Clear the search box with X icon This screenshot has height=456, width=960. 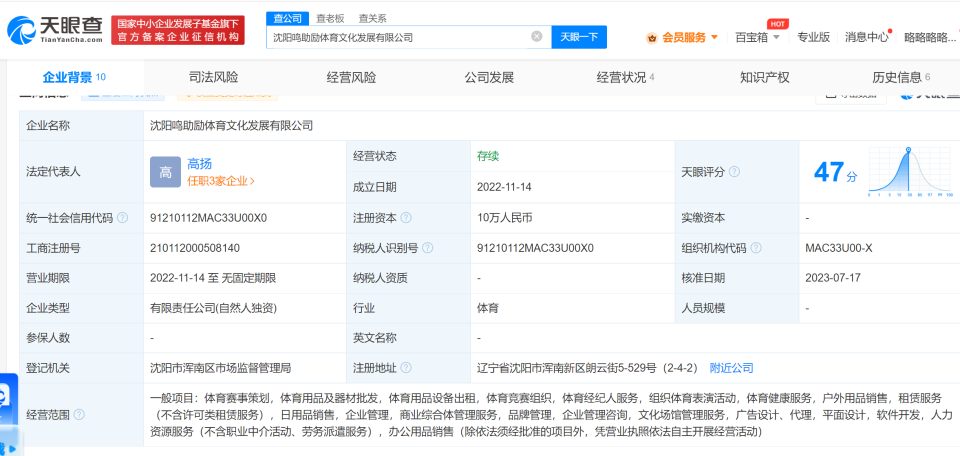coord(537,37)
